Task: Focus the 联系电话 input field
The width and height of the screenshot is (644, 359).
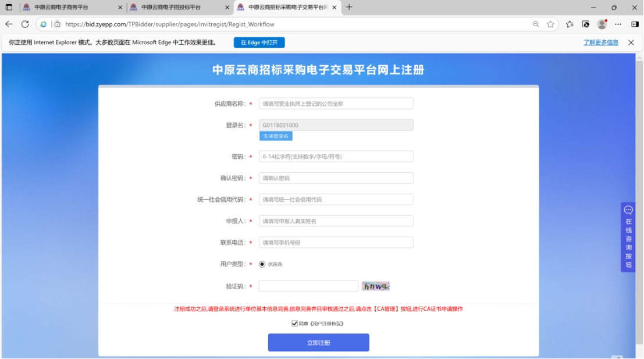Action: [336, 243]
